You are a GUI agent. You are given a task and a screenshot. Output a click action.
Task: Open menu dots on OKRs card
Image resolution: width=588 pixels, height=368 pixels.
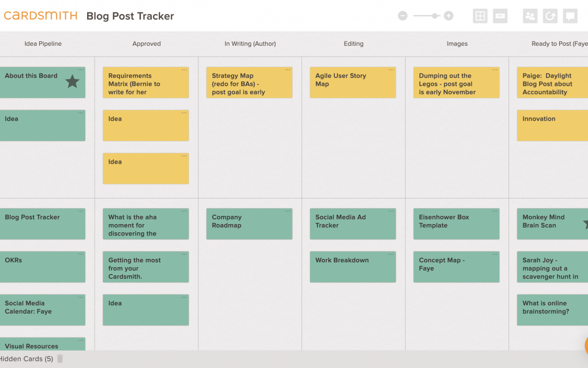point(81,254)
